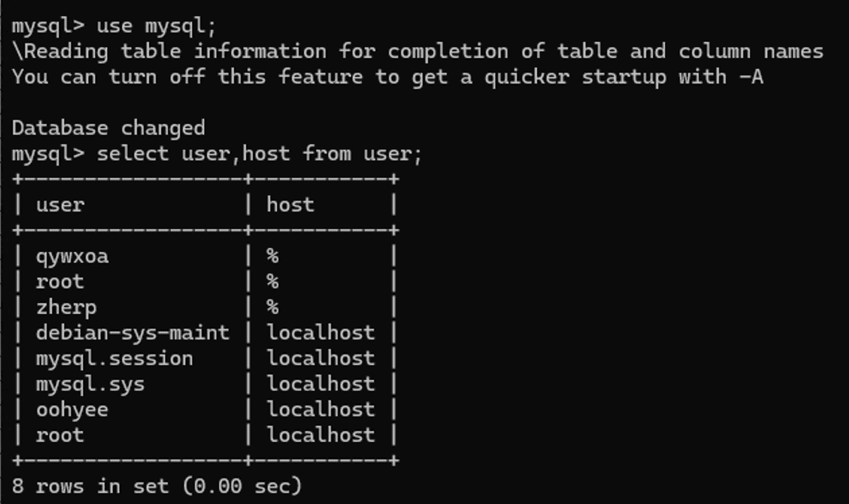Click localhost next to debian-sys-maint
The width and height of the screenshot is (849, 504).
(321, 333)
